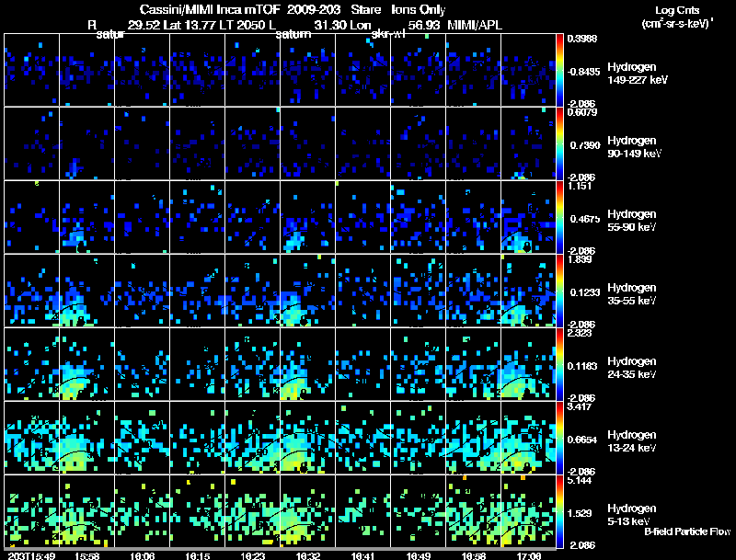Viewport: 736px width, 560px height.
Task: Open the Hydrogen 5-13 keV image at 16:32
Action: [x=308, y=511]
